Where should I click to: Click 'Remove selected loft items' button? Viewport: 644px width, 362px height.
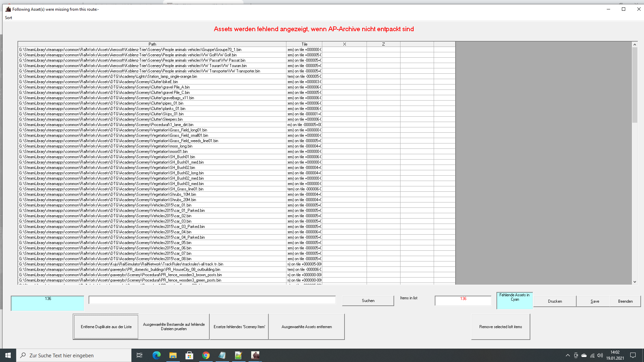500,327
